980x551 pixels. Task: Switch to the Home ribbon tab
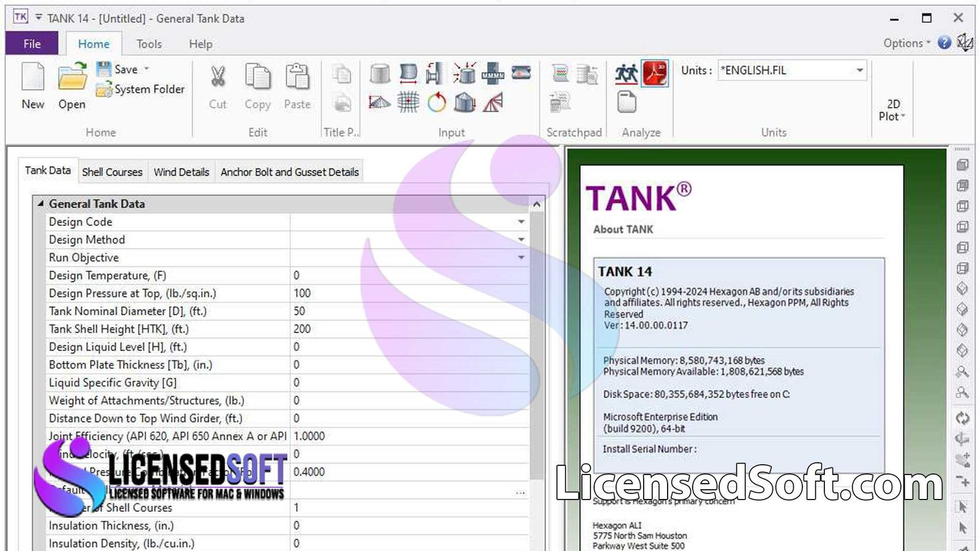point(94,43)
